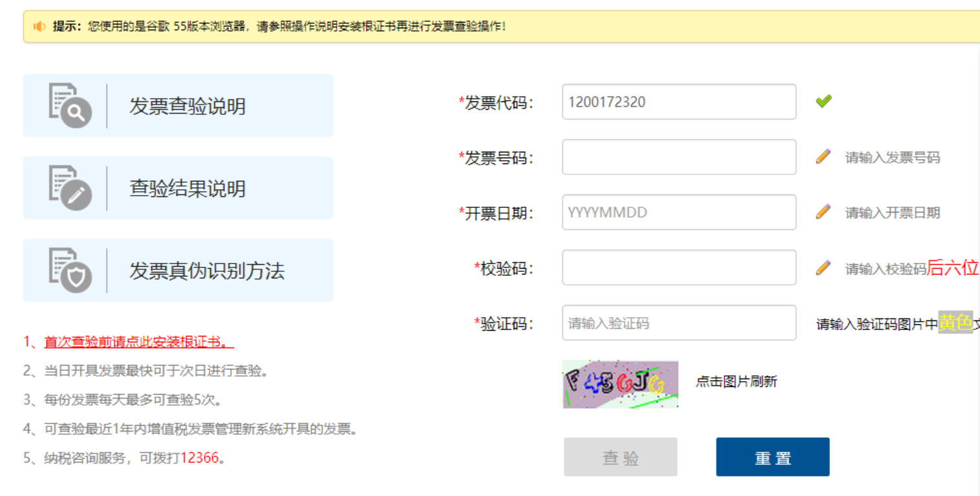Click the captcha image to refresh it
The width and height of the screenshot is (980, 496).
click(620, 384)
